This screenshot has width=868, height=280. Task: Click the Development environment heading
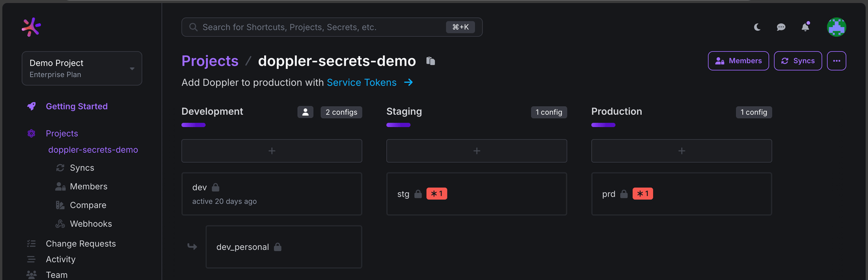click(x=212, y=112)
